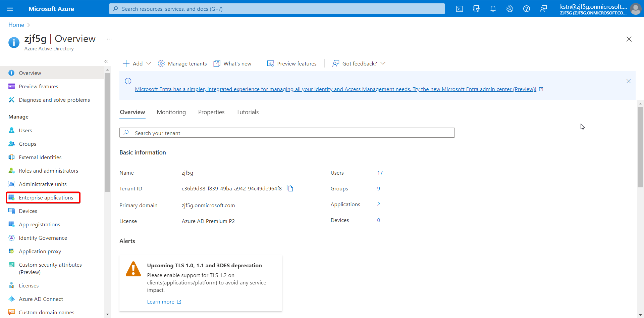
Task: Switch to the Monitoring tab
Action: coord(171,112)
